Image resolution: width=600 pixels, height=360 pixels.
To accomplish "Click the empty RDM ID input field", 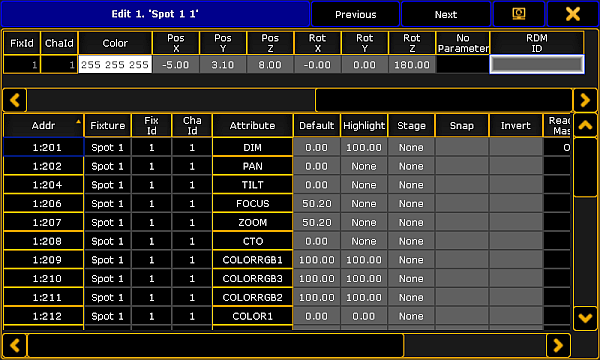I will point(537,64).
